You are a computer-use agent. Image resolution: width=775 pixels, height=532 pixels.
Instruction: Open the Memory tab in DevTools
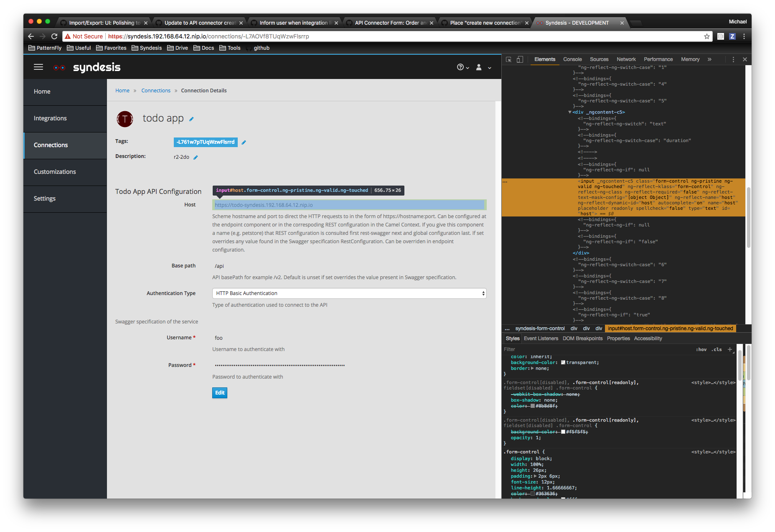click(x=690, y=59)
